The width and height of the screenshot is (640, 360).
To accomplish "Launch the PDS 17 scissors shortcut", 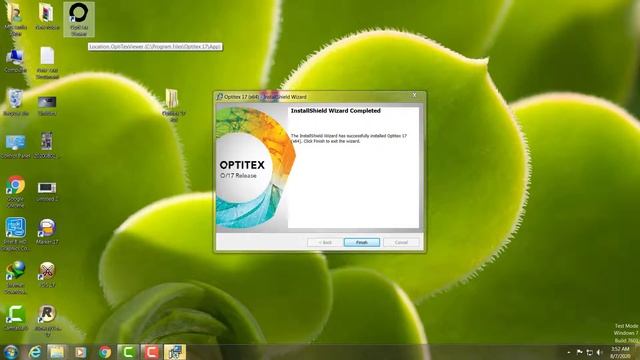I will click(x=47, y=274).
